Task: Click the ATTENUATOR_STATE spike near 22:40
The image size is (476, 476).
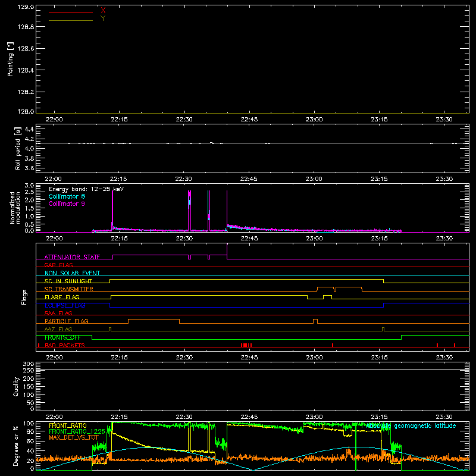Action: 227,251
